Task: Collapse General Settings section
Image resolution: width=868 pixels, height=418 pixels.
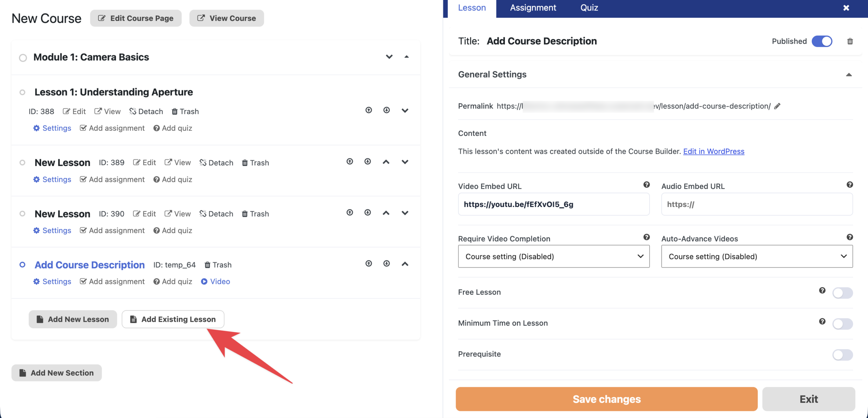Action: tap(849, 75)
